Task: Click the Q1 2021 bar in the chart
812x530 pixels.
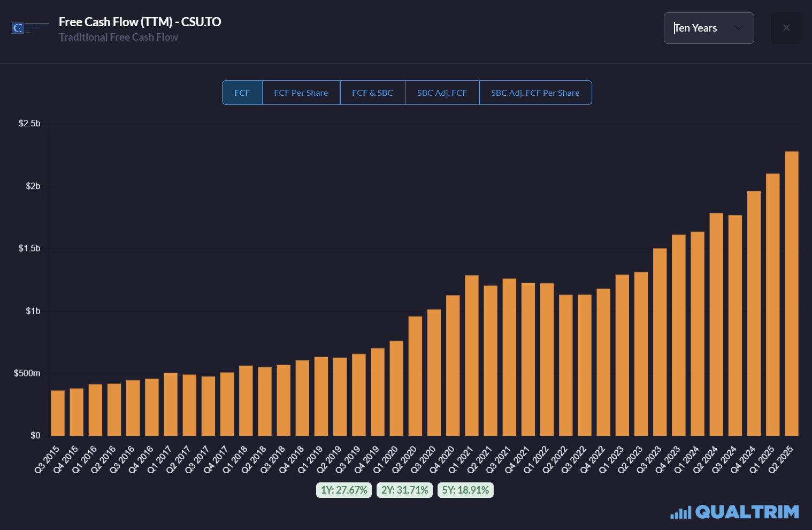Action: point(472,355)
